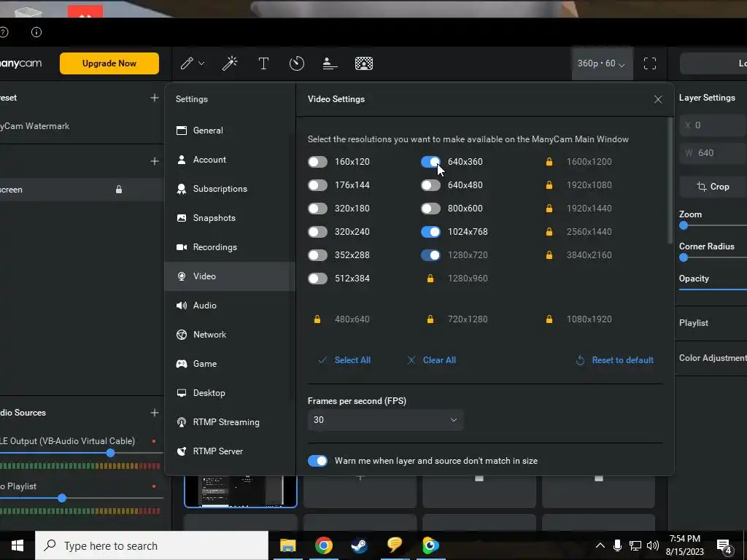
Task: Click the lock icon on screen layer
Action: 119,190
